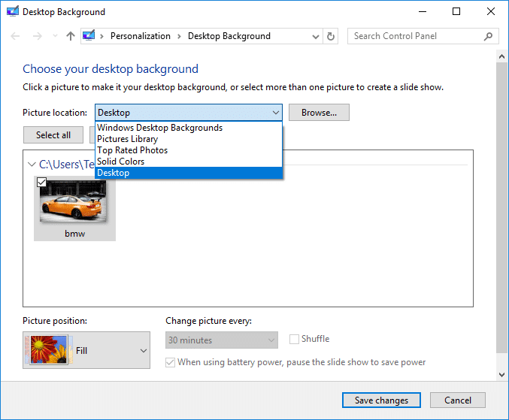Collapse the C:\Users folder group

pos(32,165)
